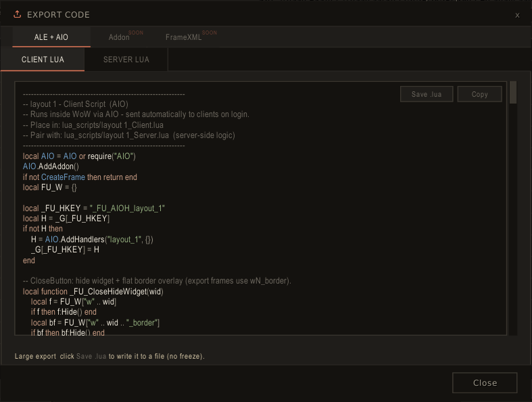532x402 pixels.
Task: Click the AIO.AddHandlers("layout_1", {}) line
Action: [x=92, y=239]
